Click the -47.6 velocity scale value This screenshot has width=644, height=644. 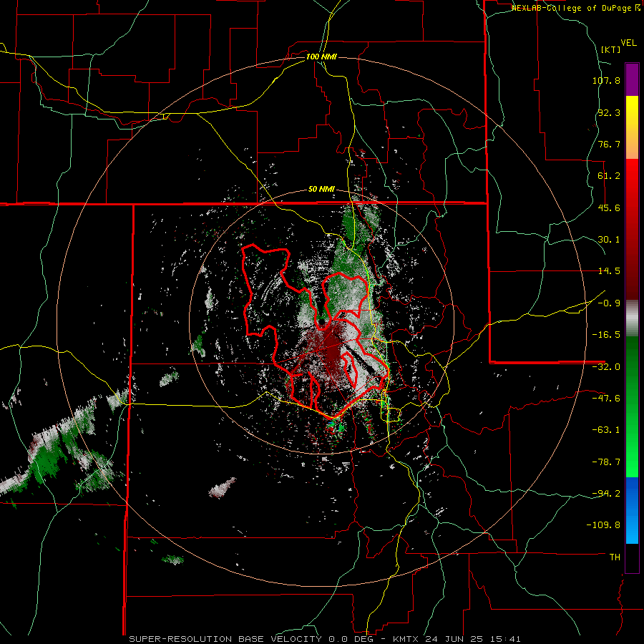(x=606, y=399)
